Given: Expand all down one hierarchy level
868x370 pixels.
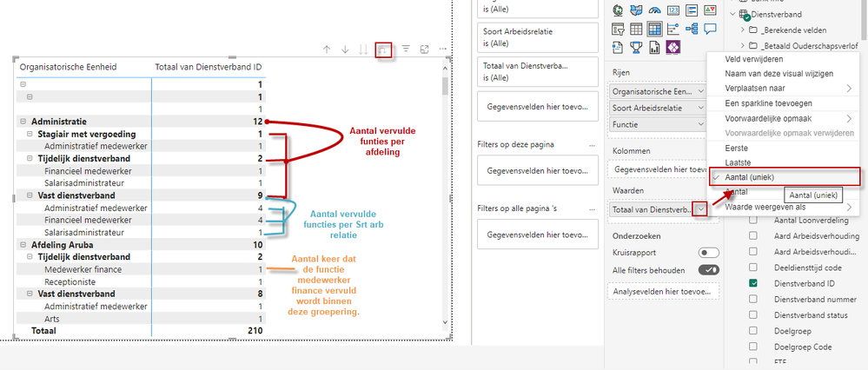Looking at the screenshot, I should (x=384, y=50).
